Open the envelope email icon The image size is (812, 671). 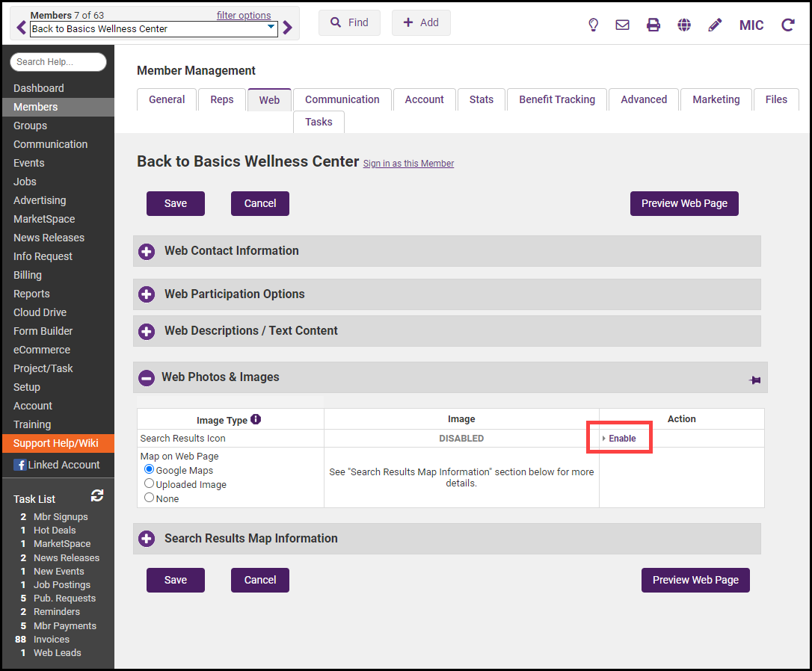click(622, 25)
